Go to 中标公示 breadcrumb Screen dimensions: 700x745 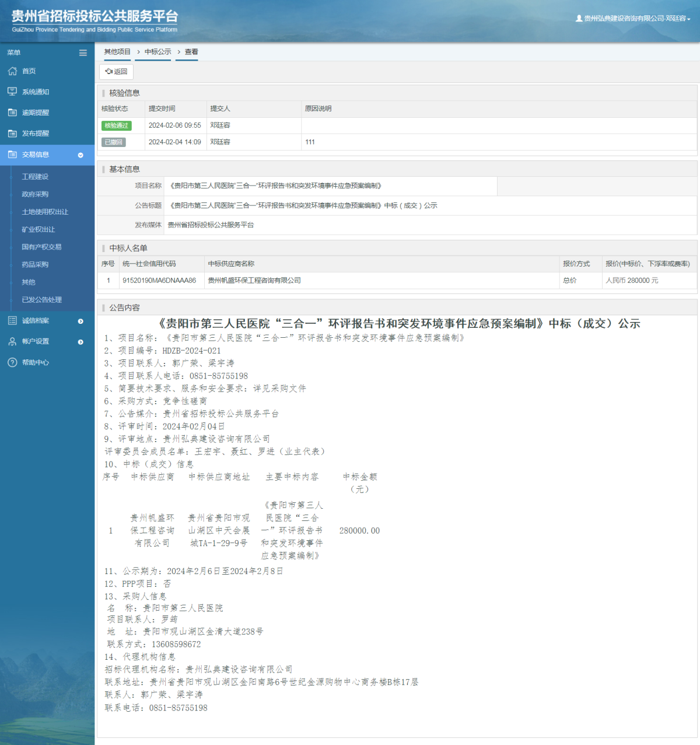point(158,52)
